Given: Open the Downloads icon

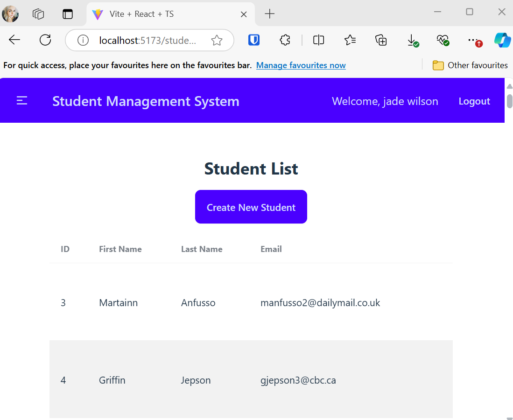Looking at the screenshot, I should (x=413, y=40).
